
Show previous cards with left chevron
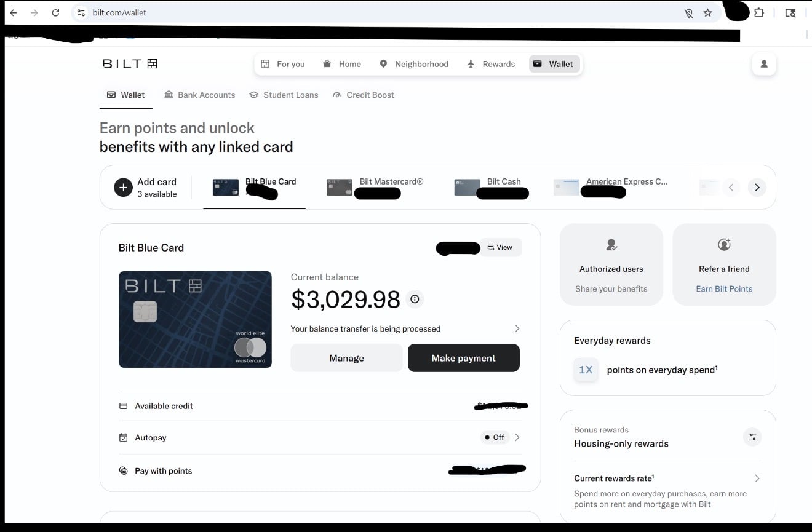coord(731,188)
